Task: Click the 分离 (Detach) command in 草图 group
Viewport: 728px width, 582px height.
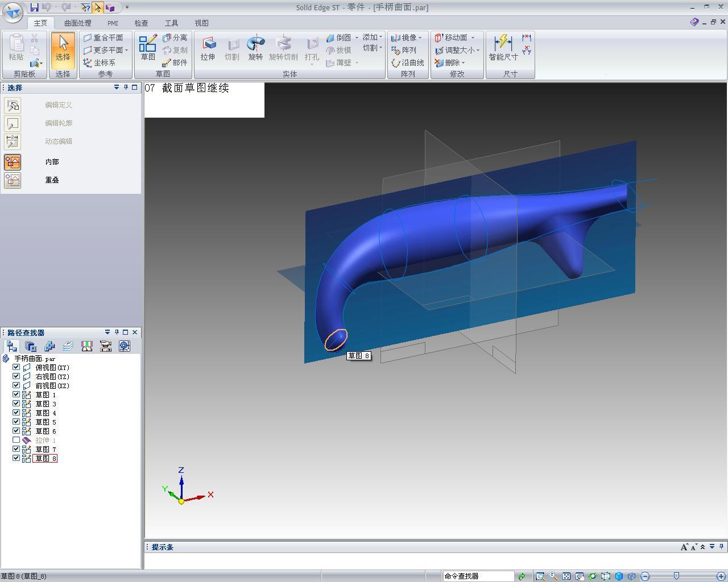Action: click(x=175, y=38)
